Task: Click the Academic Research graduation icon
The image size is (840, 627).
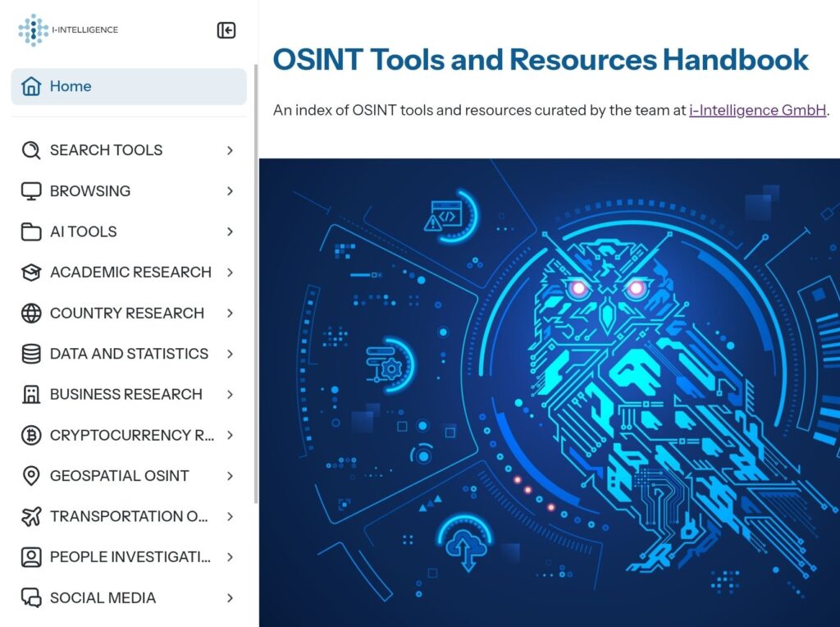Action: pyautogui.click(x=30, y=272)
